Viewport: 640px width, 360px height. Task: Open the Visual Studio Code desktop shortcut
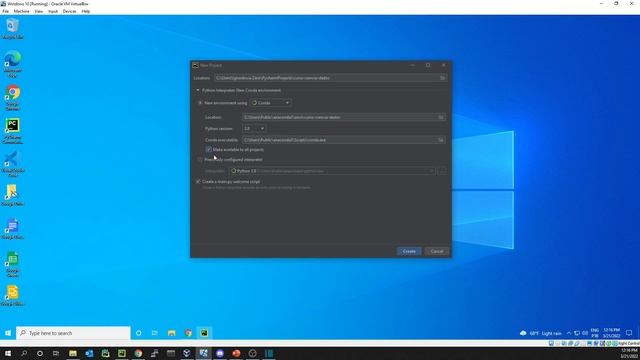(x=13, y=164)
